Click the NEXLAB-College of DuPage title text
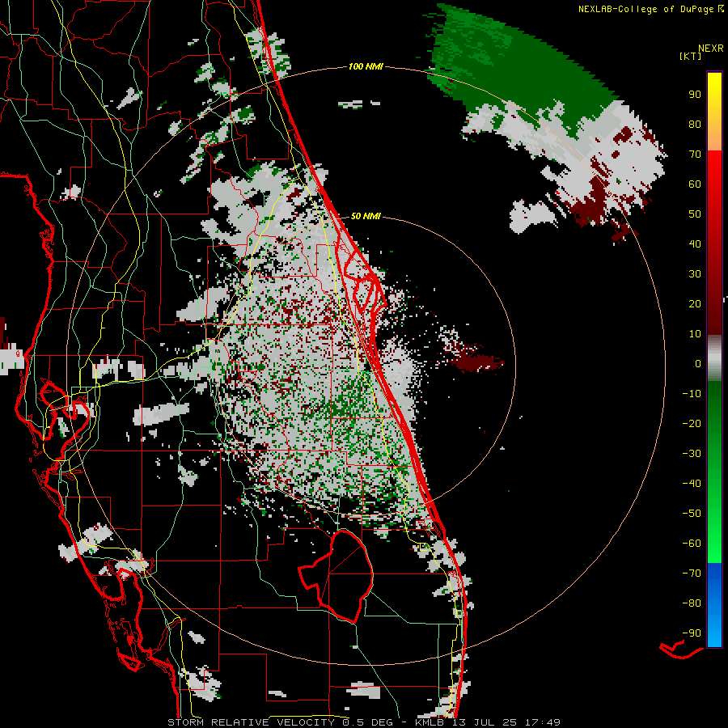The height and width of the screenshot is (728, 728). click(x=646, y=9)
